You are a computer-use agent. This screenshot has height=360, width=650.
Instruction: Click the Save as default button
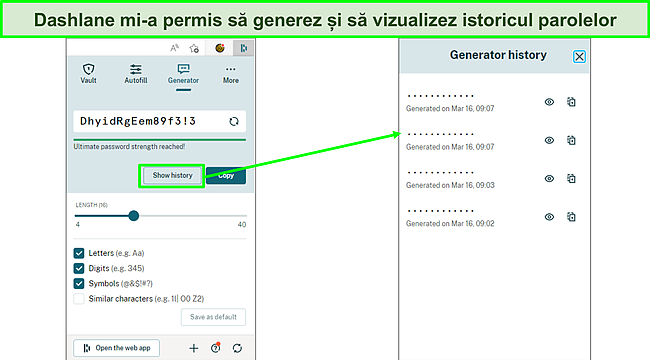click(x=213, y=317)
